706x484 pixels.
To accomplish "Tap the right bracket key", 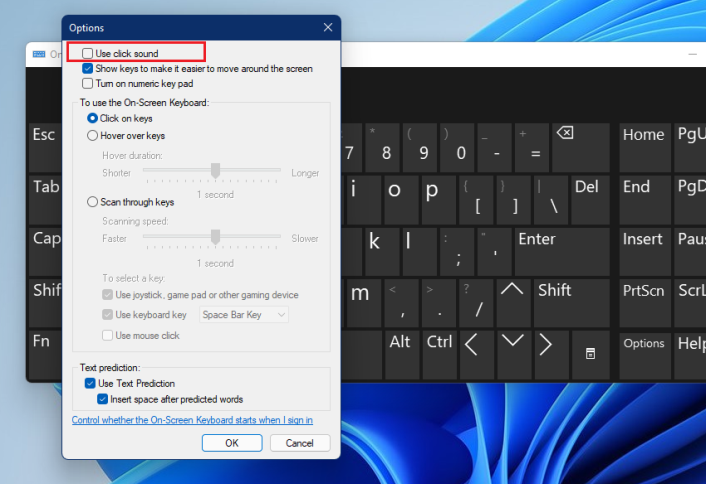I will pyautogui.click(x=514, y=200).
